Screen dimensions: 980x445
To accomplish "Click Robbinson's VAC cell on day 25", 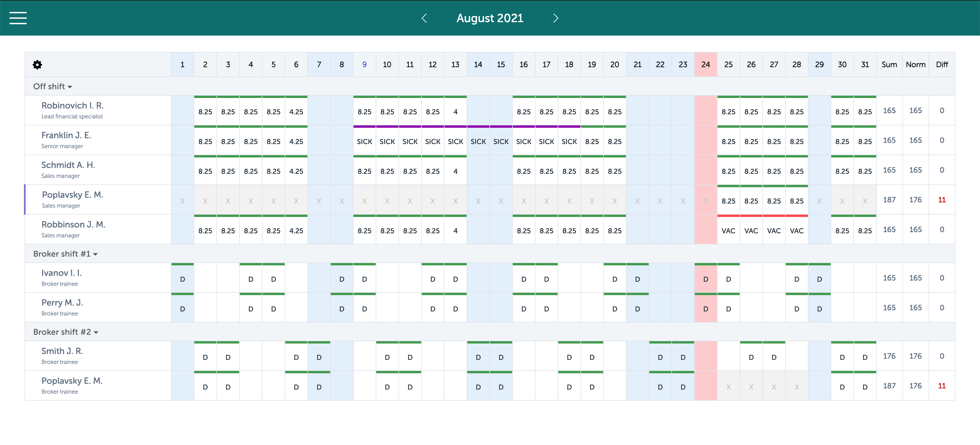I will pos(728,231).
